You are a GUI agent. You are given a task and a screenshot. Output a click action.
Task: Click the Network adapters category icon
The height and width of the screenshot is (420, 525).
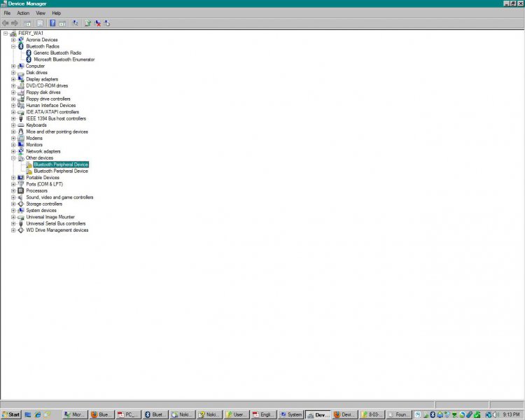tap(21, 151)
